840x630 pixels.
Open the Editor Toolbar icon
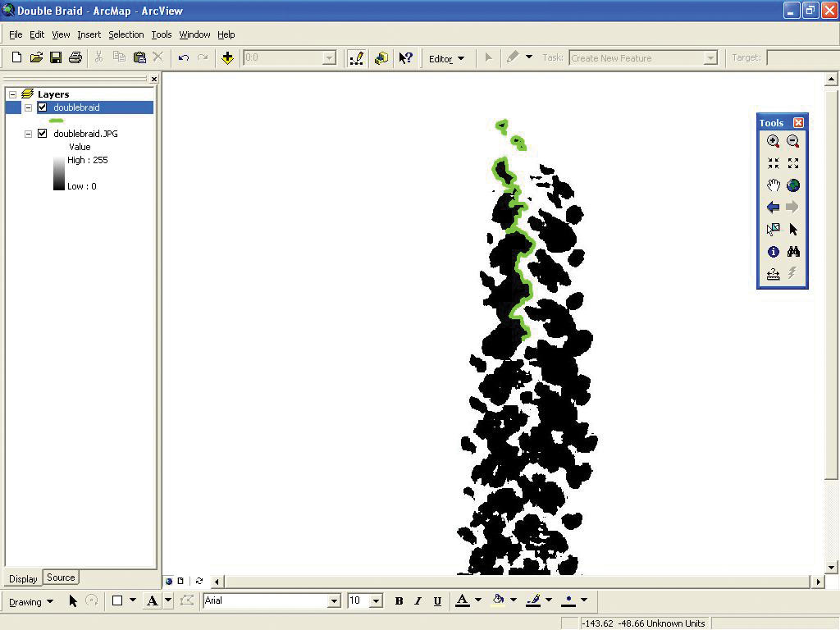(356, 58)
